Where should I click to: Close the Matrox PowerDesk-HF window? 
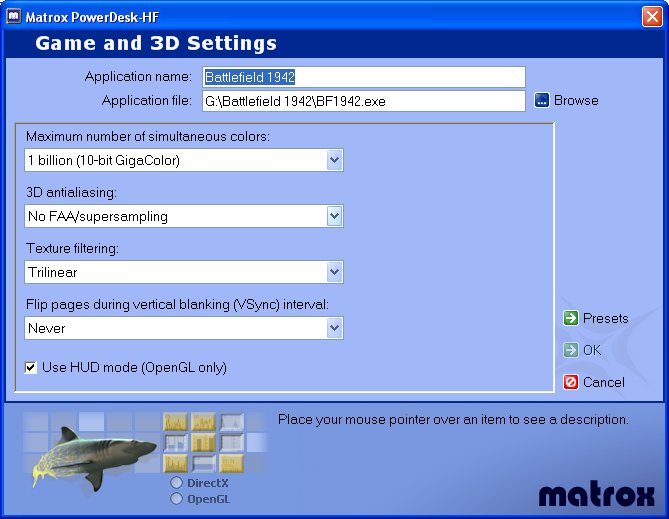(x=652, y=17)
